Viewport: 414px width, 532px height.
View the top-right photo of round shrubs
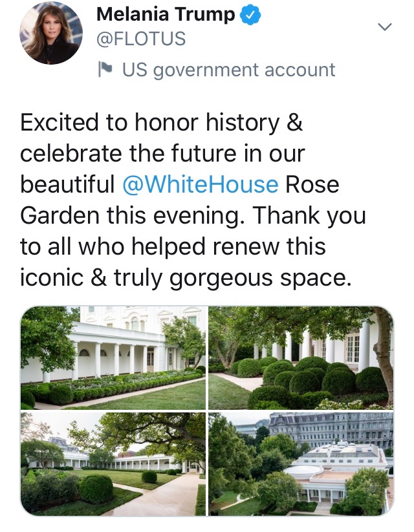[301, 357]
